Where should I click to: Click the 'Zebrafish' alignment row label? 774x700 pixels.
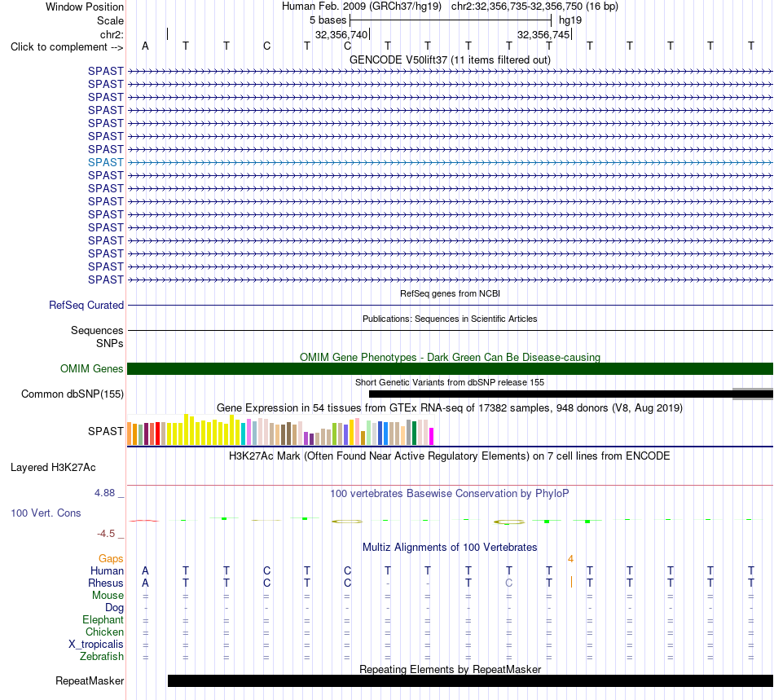[x=102, y=656]
